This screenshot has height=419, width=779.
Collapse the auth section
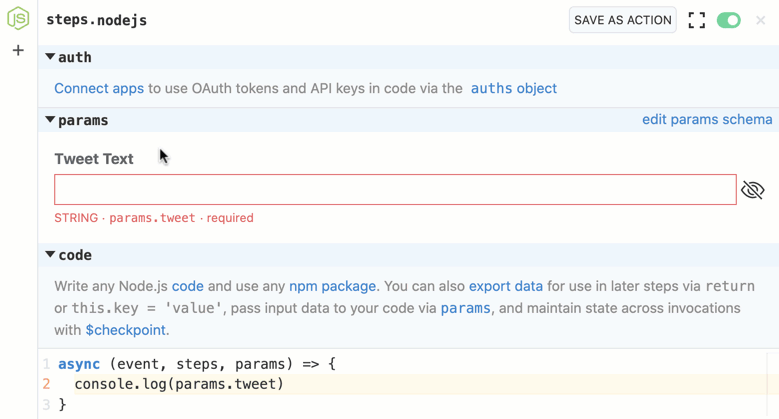50,58
